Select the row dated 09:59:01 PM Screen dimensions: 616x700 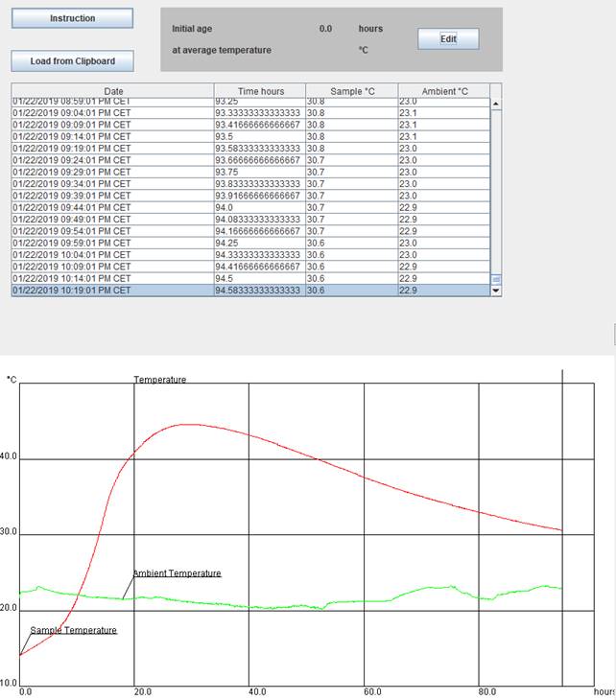pyautogui.click(x=113, y=243)
